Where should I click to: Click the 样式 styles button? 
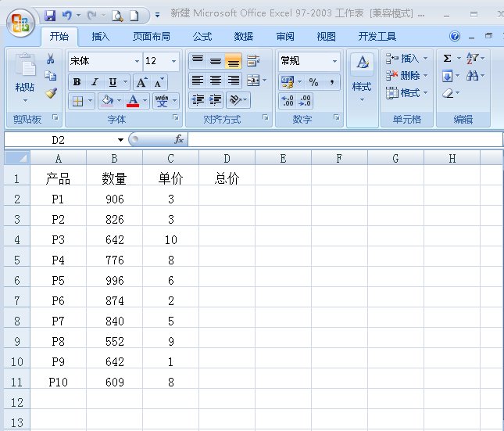(x=361, y=78)
